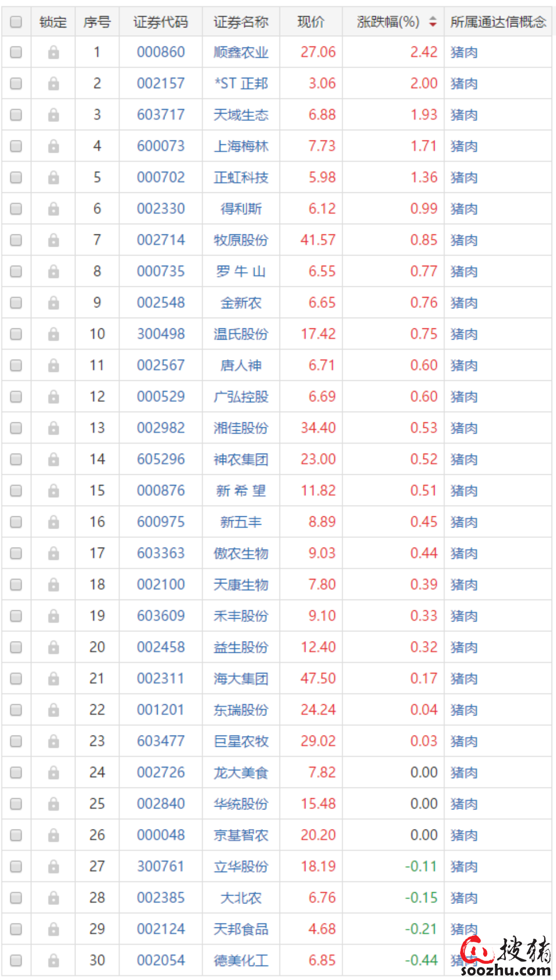Screen dimensions: 556x980
Task: Click the 华统股份 name cell
Action: [241, 804]
